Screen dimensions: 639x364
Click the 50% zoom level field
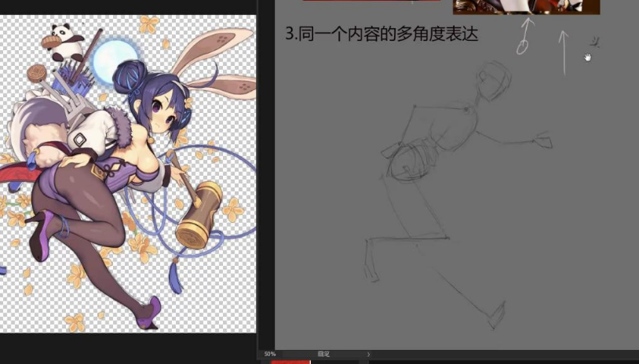click(270, 355)
